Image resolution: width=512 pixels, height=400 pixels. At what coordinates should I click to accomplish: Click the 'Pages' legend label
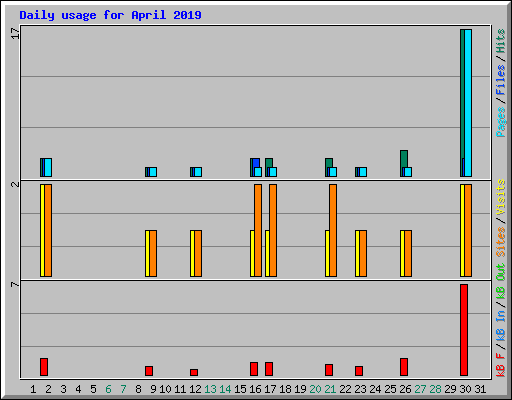pyautogui.click(x=500, y=122)
